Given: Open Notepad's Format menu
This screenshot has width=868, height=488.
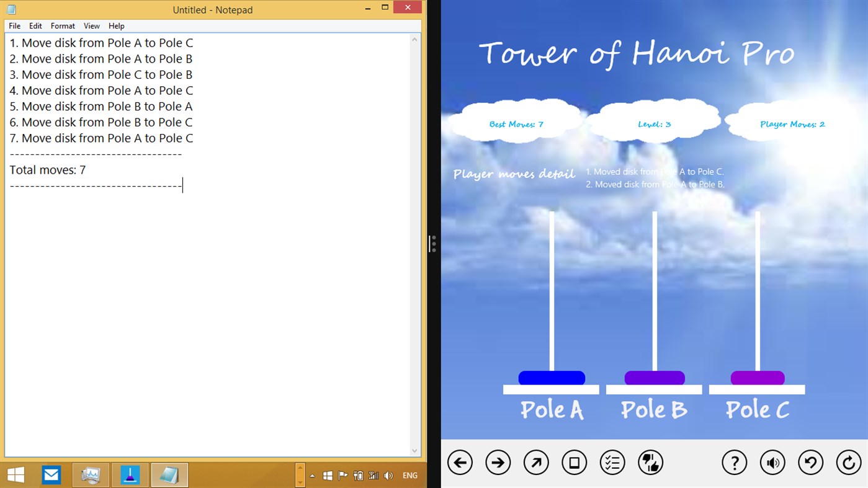Looking at the screenshot, I should [62, 25].
